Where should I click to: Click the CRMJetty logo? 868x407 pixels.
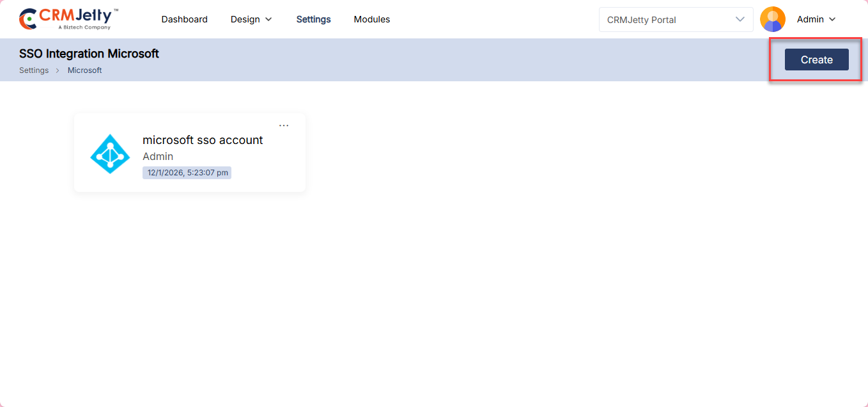pos(68,19)
